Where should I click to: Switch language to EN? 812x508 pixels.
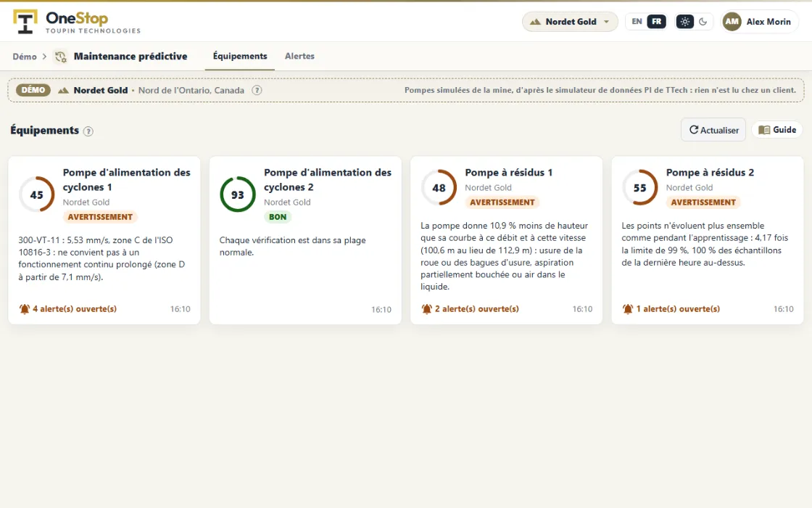tap(637, 22)
